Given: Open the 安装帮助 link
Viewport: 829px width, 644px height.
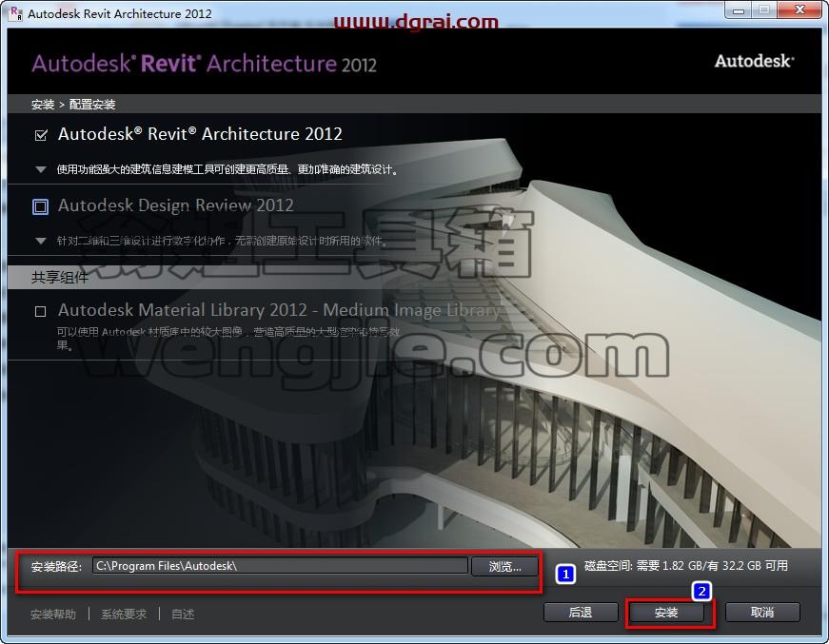Looking at the screenshot, I should (53, 615).
